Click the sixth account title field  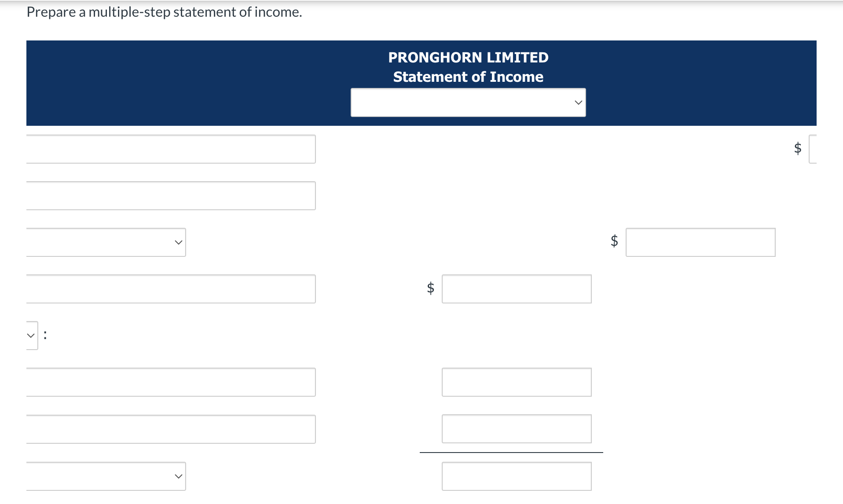point(171,429)
